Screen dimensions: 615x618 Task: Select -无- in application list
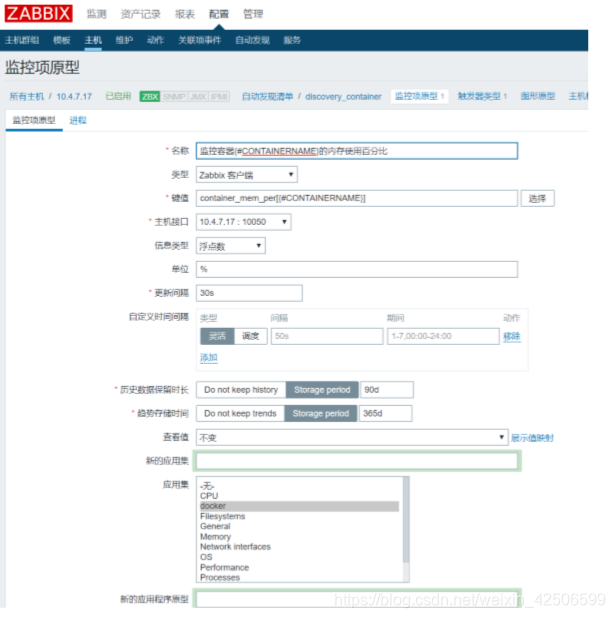pos(299,486)
